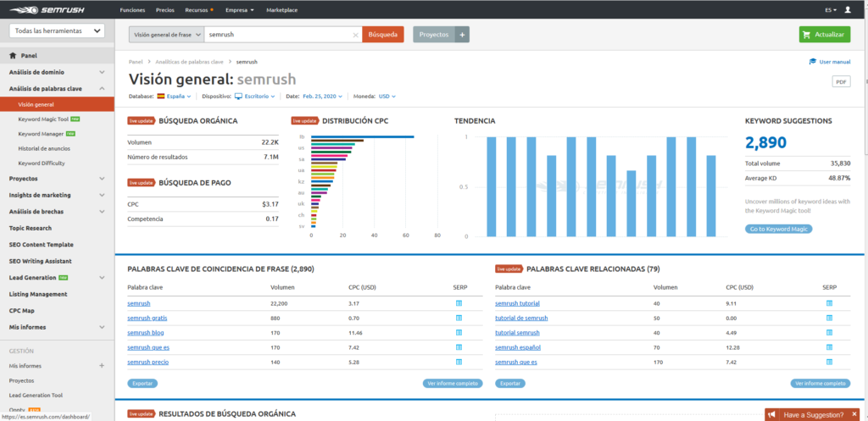This screenshot has height=421, width=868.
Task: Open the Funciones menu
Action: click(132, 10)
